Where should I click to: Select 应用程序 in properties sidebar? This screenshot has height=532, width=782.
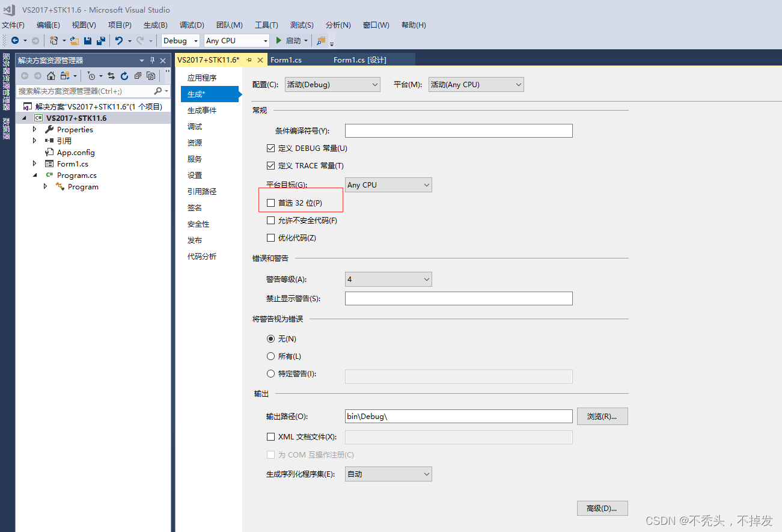pos(202,78)
